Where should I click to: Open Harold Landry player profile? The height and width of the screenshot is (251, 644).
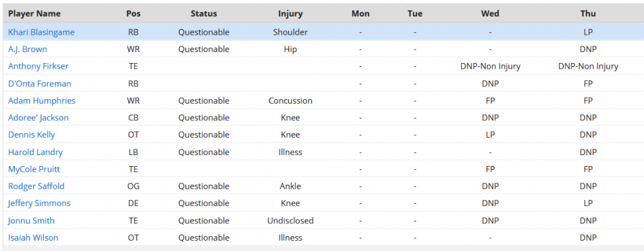coord(35,152)
